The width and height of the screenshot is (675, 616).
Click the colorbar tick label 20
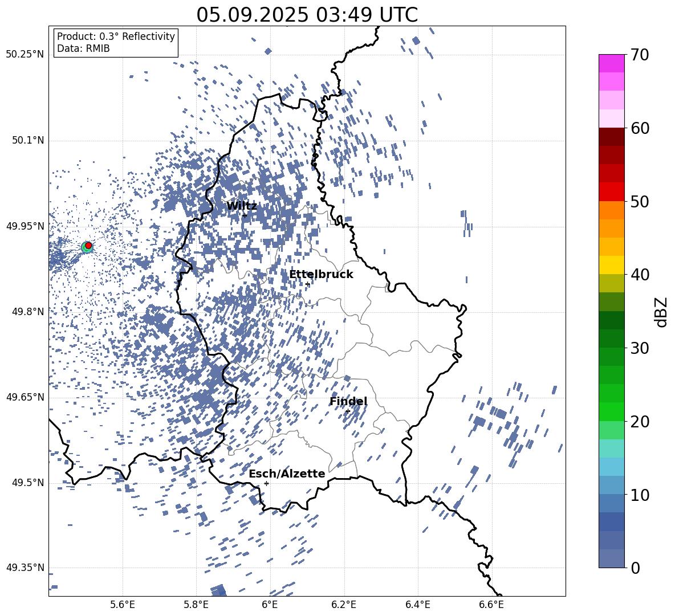point(639,422)
